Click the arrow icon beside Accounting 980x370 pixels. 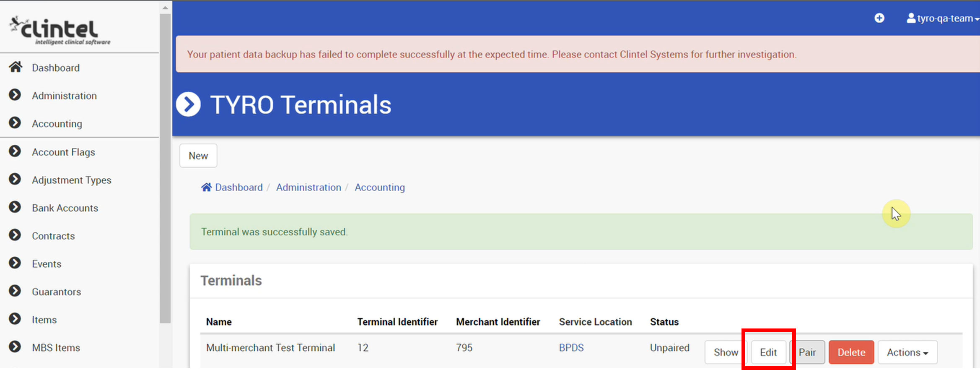(15, 123)
